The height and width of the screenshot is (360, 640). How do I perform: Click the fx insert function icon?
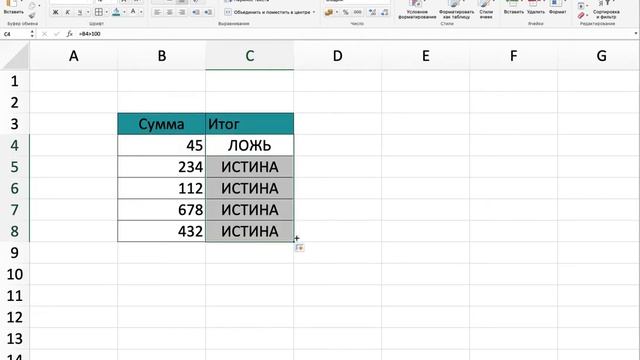coord(69,34)
